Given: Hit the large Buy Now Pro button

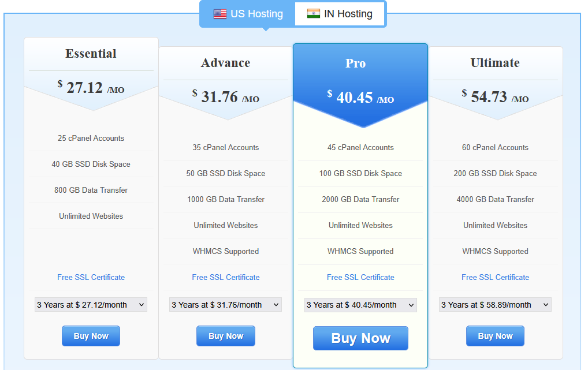Looking at the screenshot, I should point(360,338).
